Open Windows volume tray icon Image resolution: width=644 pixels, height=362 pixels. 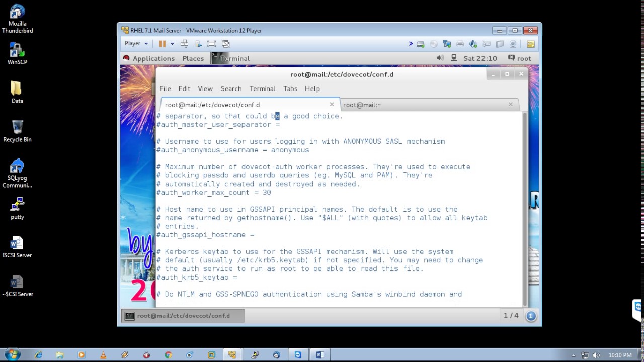[x=596, y=355]
